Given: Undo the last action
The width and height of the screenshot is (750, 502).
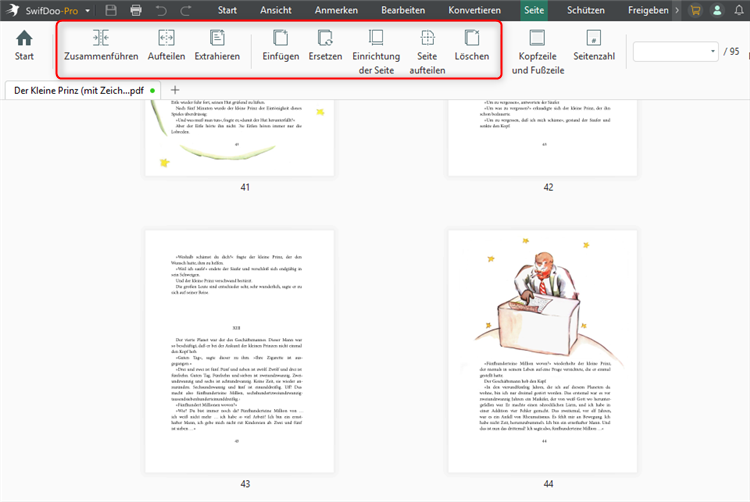Looking at the screenshot, I should pyautogui.click(x=161, y=10).
